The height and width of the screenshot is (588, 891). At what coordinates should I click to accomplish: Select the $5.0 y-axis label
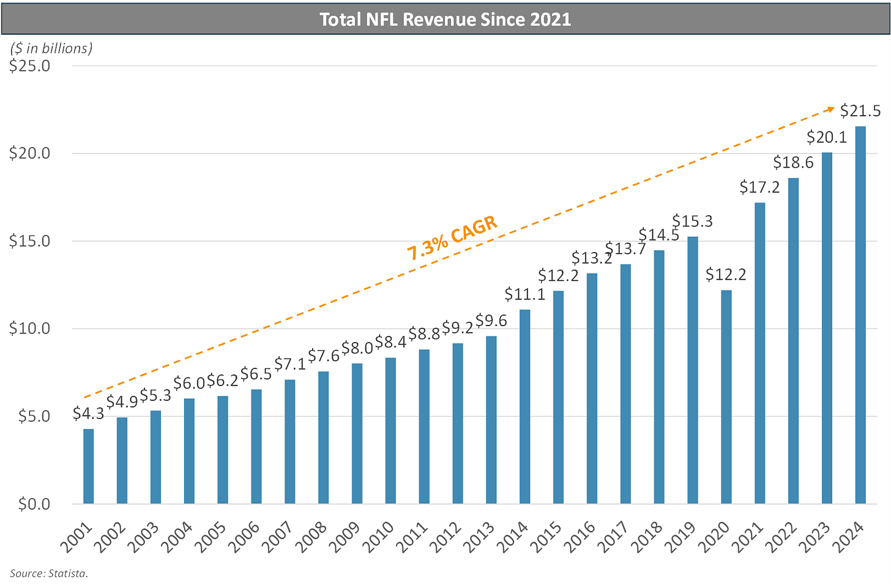tap(34, 416)
